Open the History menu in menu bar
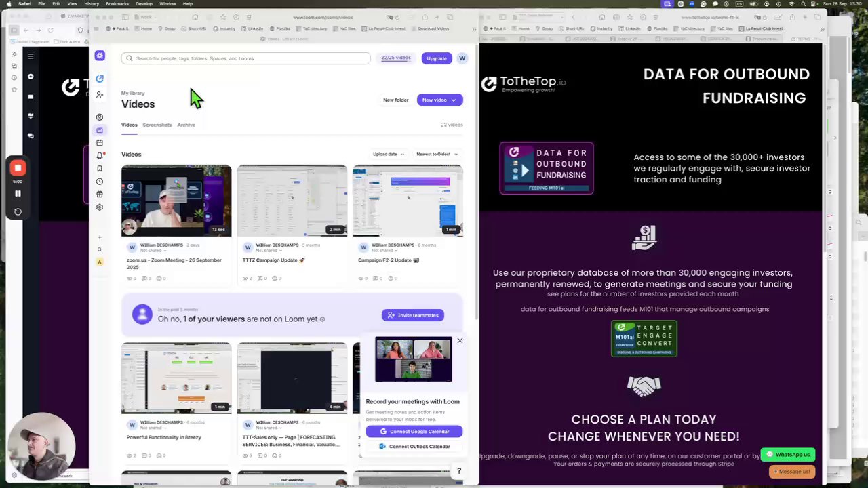868x488 pixels. pyautogui.click(x=92, y=3)
